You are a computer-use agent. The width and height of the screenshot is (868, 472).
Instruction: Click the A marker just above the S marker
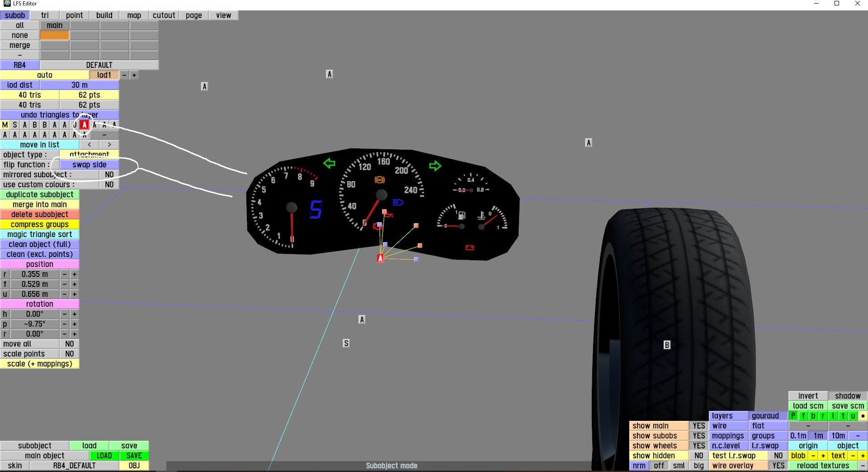click(362, 320)
